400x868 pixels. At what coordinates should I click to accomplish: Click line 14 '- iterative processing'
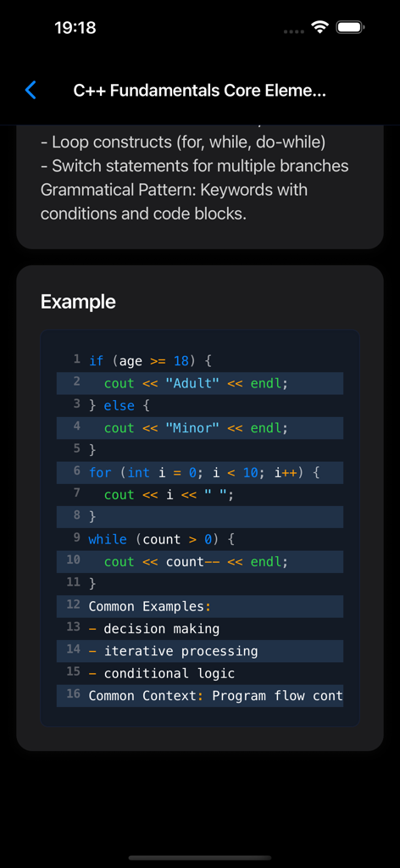(200, 651)
